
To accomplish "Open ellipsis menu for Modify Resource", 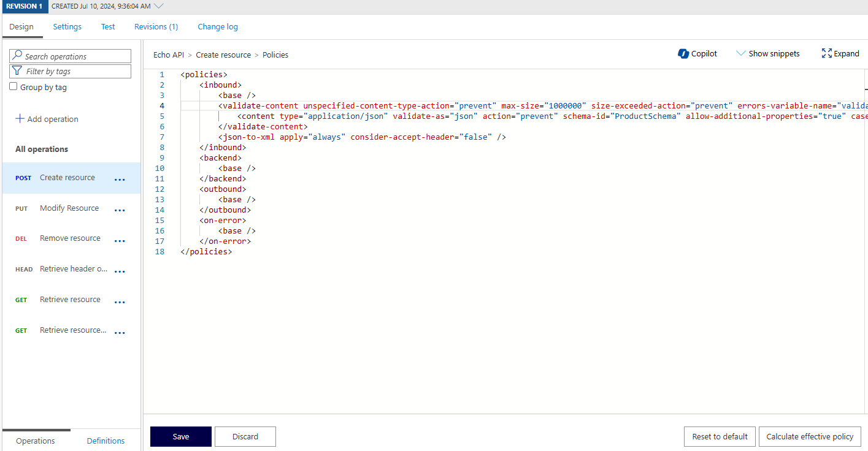I will (120, 210).
